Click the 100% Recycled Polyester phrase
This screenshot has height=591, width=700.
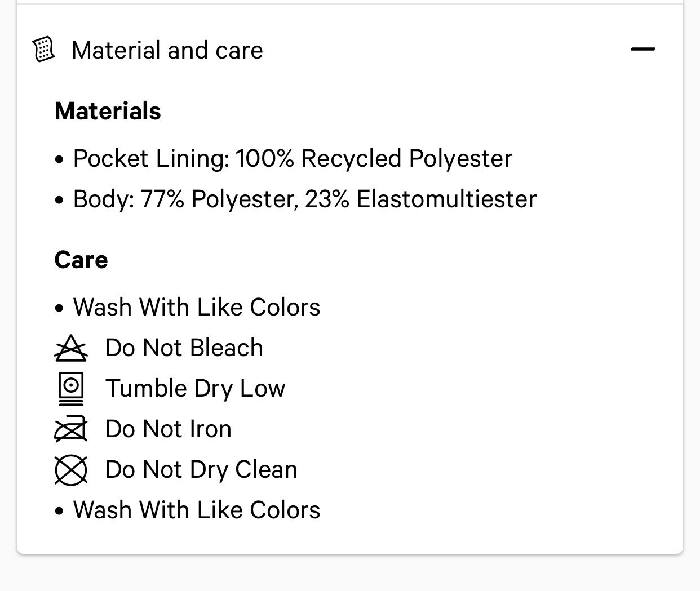tap(374, 158)
